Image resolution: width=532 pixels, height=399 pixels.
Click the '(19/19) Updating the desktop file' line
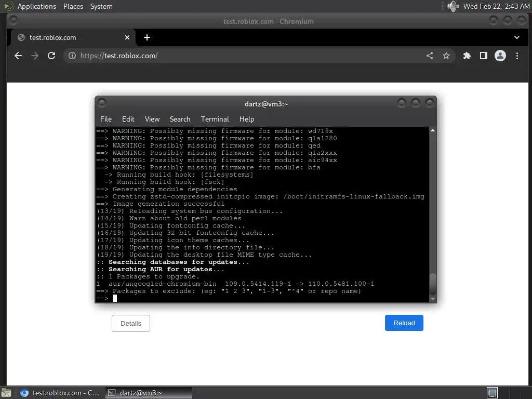[x=204, y=255]
